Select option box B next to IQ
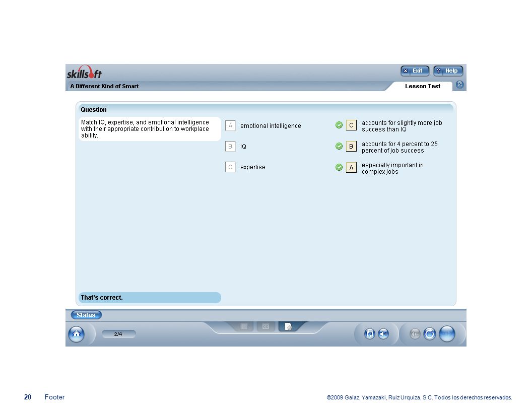 [230, 147]
